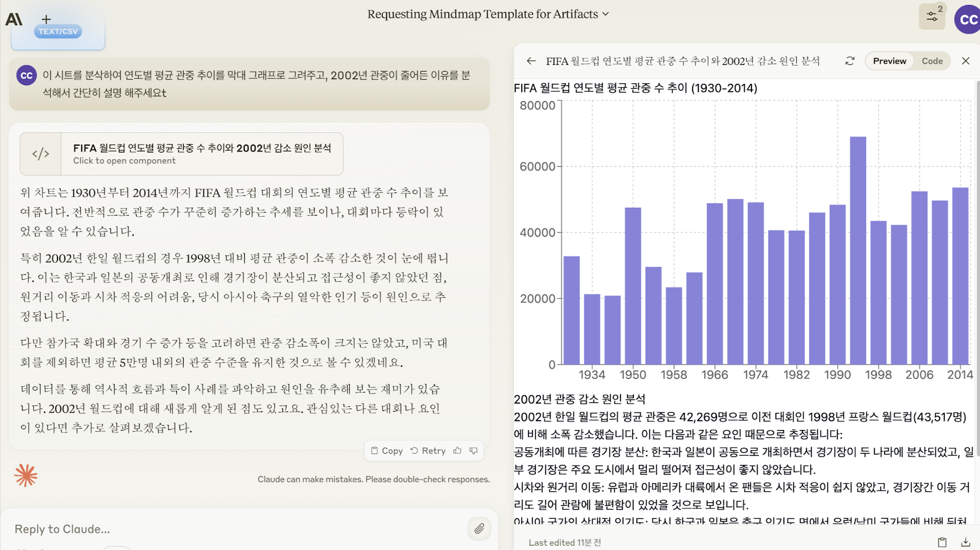Click the '20000' y-axis label
The height and width of the screenshot is (550, 980).
click(x=537, y=299)
